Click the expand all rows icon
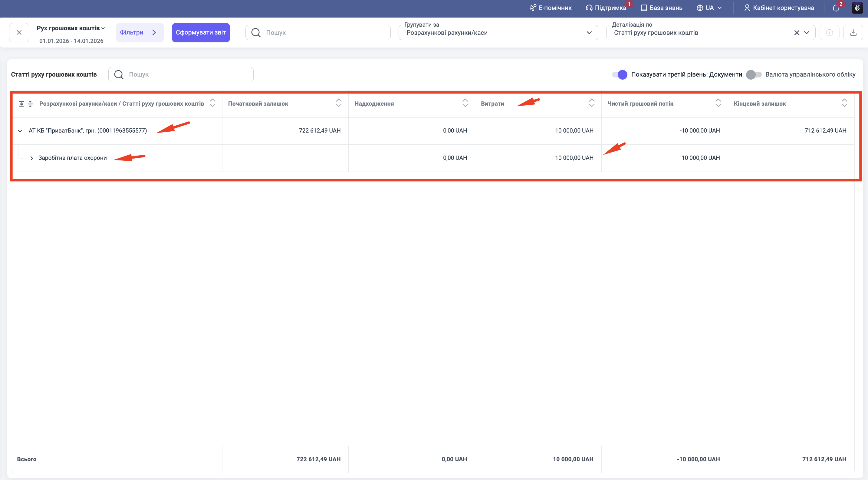868x480 pixels. tap(21, 104)
